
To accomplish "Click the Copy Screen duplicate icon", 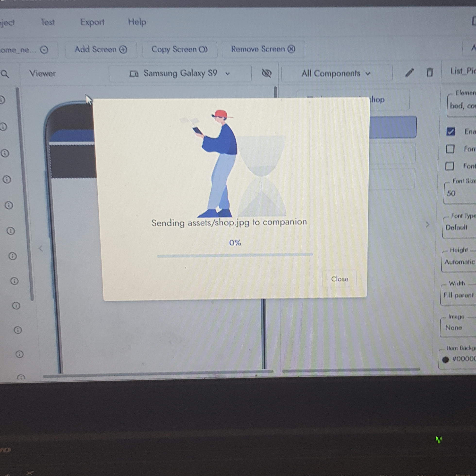I will [203, 50].
